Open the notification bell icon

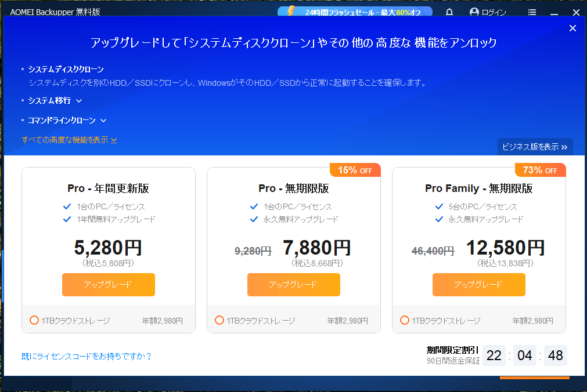tap(449, 12)
